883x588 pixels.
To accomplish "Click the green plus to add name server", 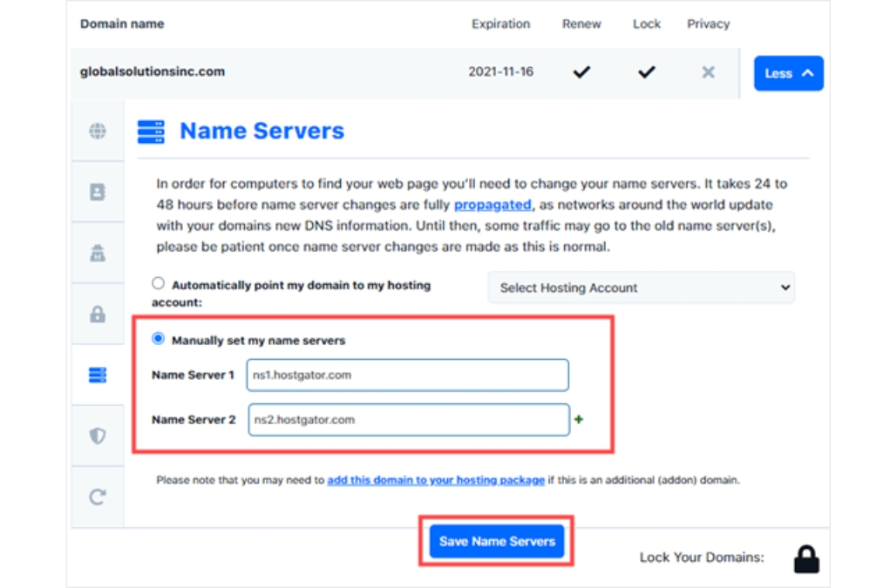I will pos(578,419).
